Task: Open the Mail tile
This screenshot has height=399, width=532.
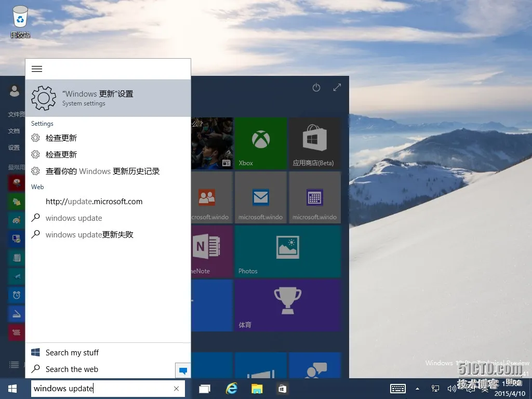Action: point(261,197)
